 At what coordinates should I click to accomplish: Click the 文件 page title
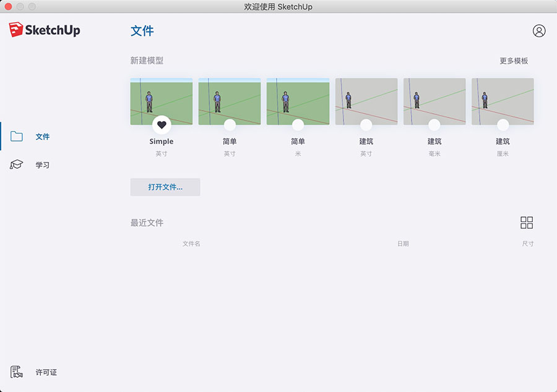pos(142,31)
